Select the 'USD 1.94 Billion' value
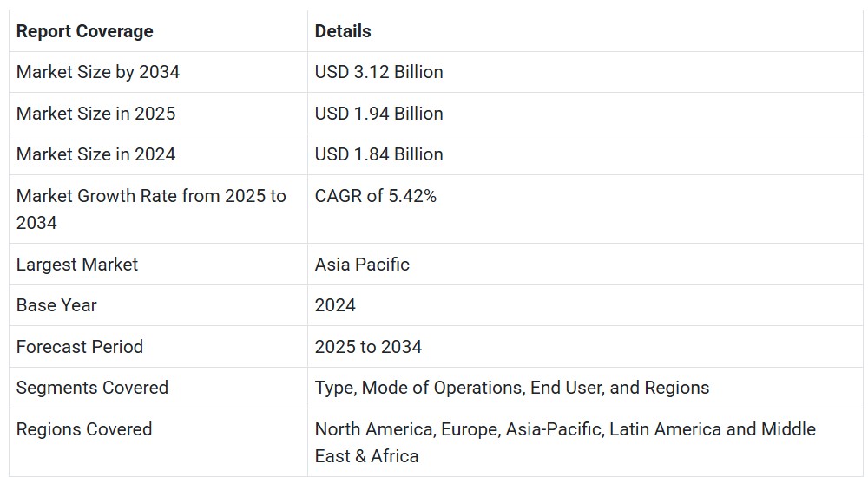The width and height of the screenshot is (868, 477). (378, 114)
